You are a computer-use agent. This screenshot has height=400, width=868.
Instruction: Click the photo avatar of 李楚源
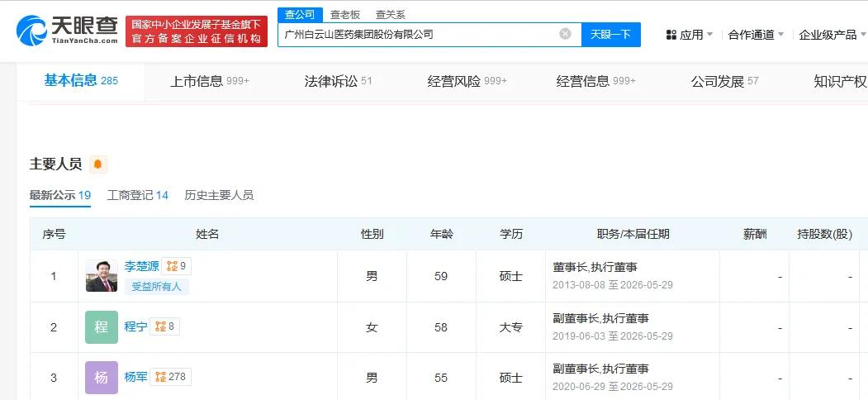(x=102, y=275)
